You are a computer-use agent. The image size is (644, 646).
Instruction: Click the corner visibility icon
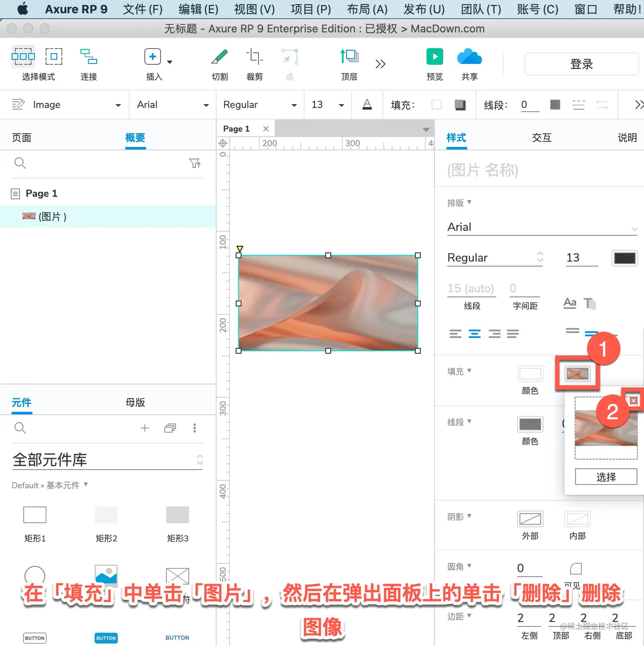(576, 568)
